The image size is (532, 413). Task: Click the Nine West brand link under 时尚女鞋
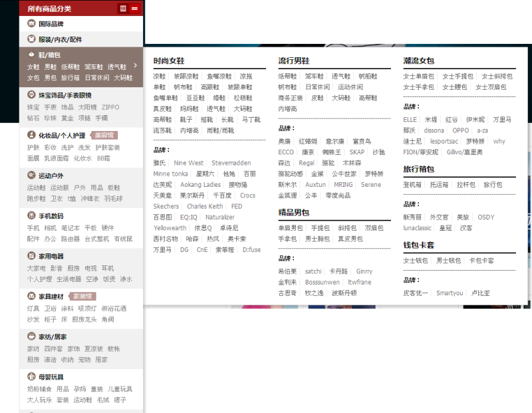coord(188,162)
